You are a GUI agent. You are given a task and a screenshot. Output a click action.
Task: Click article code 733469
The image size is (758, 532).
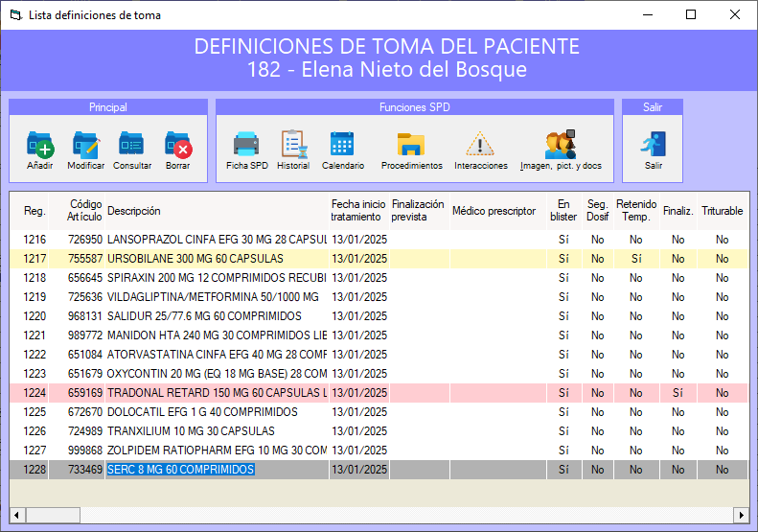[85, 470]
